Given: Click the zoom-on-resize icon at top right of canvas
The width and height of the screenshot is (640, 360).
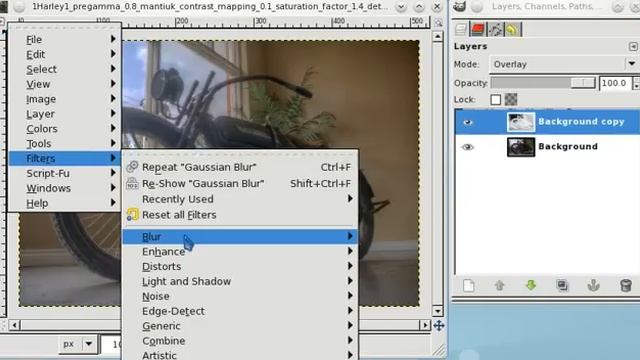Looking at the screenshot, I should [438, 23].
